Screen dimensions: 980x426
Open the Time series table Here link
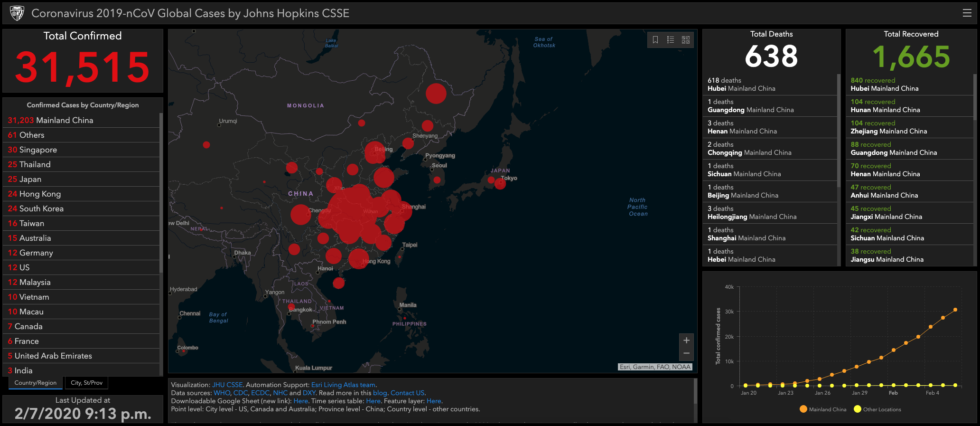[373, 401]
